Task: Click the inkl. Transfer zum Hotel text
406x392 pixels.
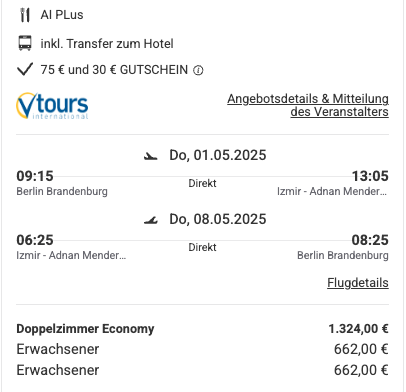Action: [107, 44]
